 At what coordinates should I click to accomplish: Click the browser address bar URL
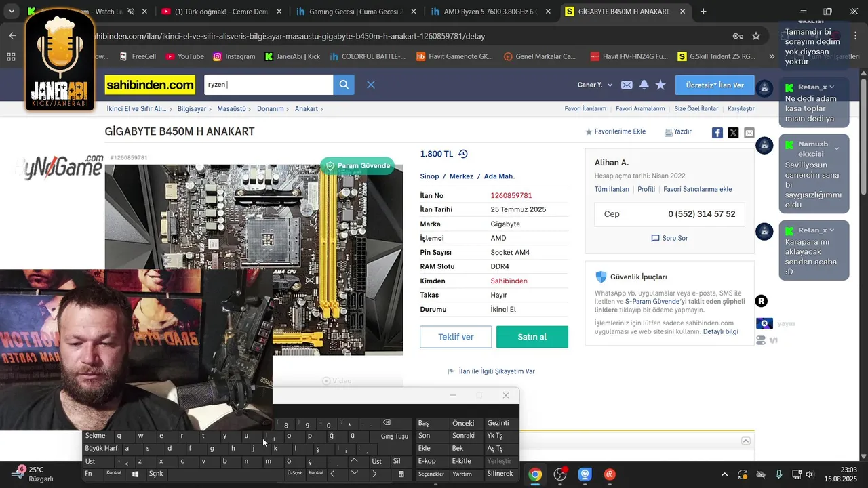(x=288, y=36)
